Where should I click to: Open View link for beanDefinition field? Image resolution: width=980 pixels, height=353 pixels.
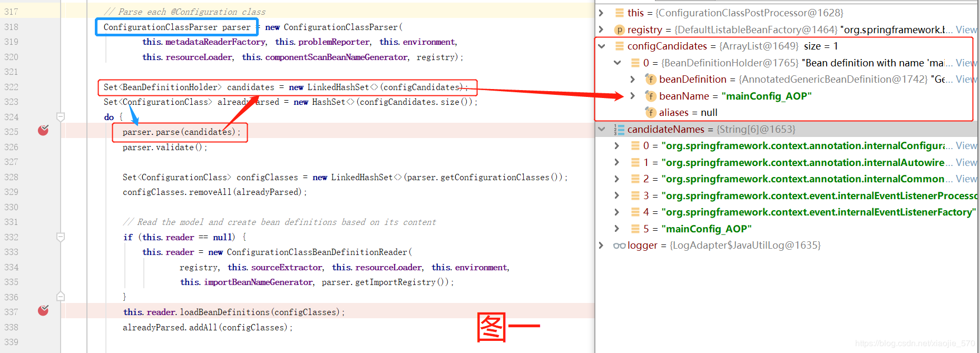coord(966,79)
